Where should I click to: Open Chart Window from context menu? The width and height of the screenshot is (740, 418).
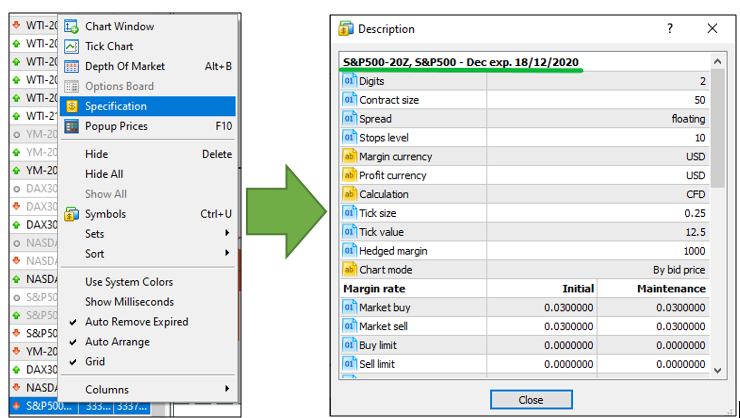147,26
